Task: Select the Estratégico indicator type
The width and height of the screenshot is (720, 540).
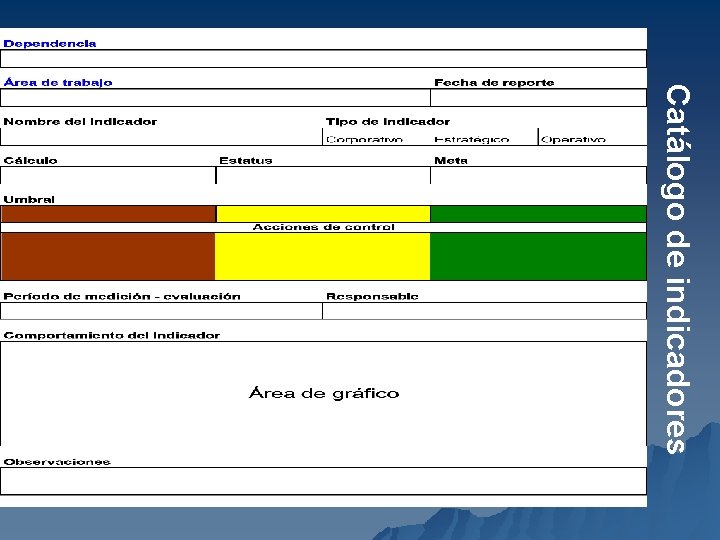Action: click(x=472, y=139)
